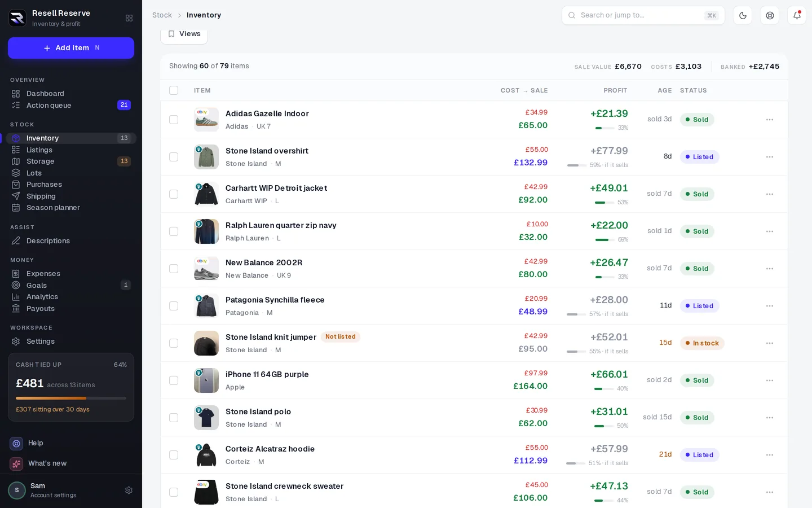Open row actions for iPhone 11 64GB purple
The height and width of the screenshot is (508, 812).
pyautogui.click(x=770, y=380)
